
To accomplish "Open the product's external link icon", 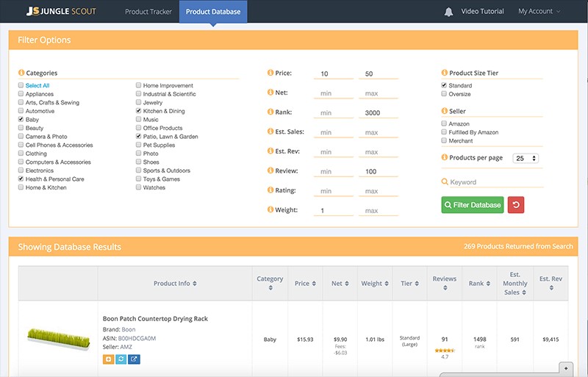I will coord(134,359).
